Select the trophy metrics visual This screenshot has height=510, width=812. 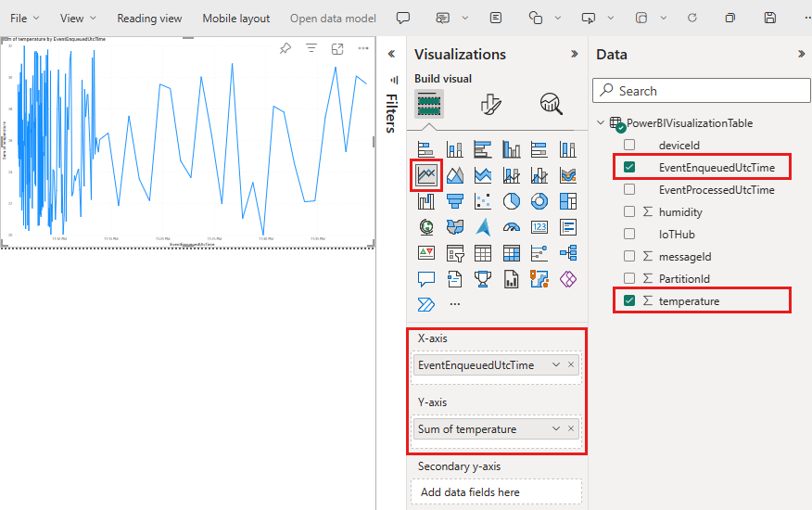tap(483, 279)
